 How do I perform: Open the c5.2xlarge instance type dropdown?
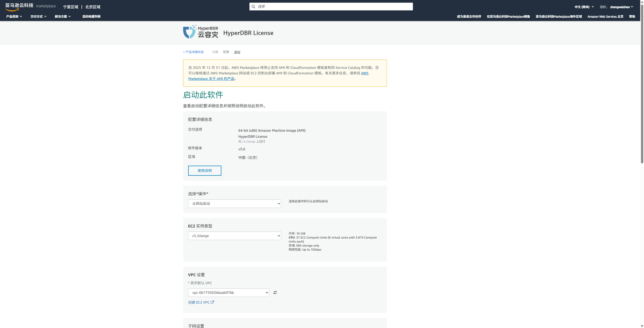tap(235, 236)
